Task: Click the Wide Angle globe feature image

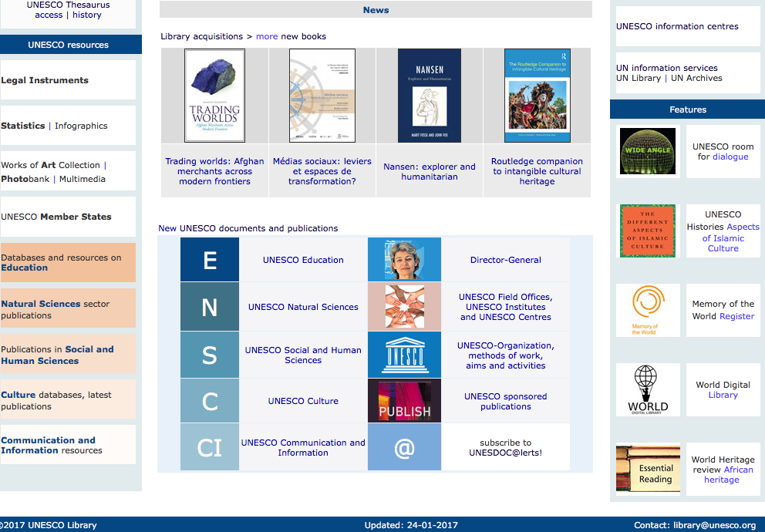Action: coord(648,151)
